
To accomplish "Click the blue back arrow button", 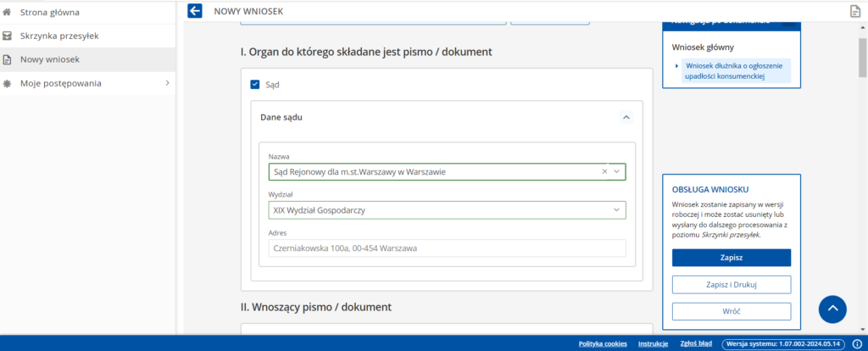I will 195,11.
